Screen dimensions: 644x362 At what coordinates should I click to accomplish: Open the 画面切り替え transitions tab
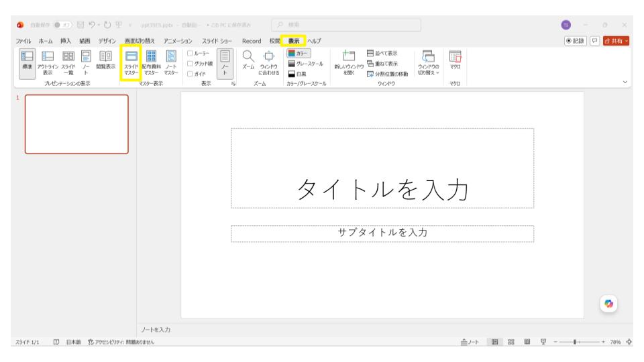(140, 41)
